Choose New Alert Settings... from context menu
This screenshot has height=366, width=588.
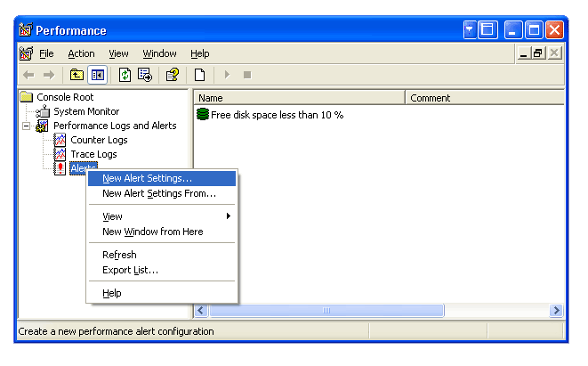point(162,178)
